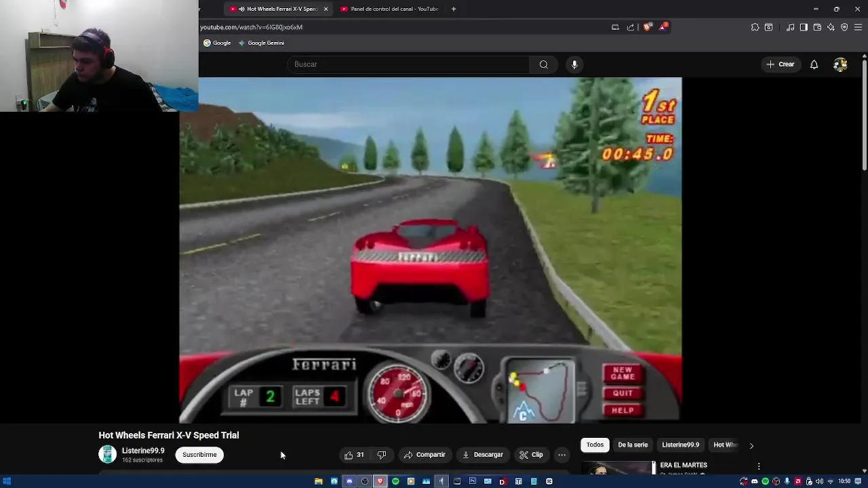Image resolution: width=868 pixels, height=488 pixels.
Task: Click the Compartir share button
Action: pyautogui.click(x=425, y=455)
